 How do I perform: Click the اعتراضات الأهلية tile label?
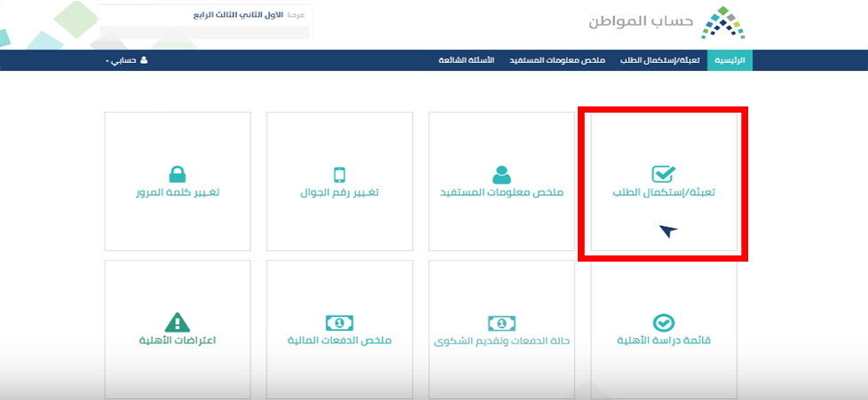178,341
